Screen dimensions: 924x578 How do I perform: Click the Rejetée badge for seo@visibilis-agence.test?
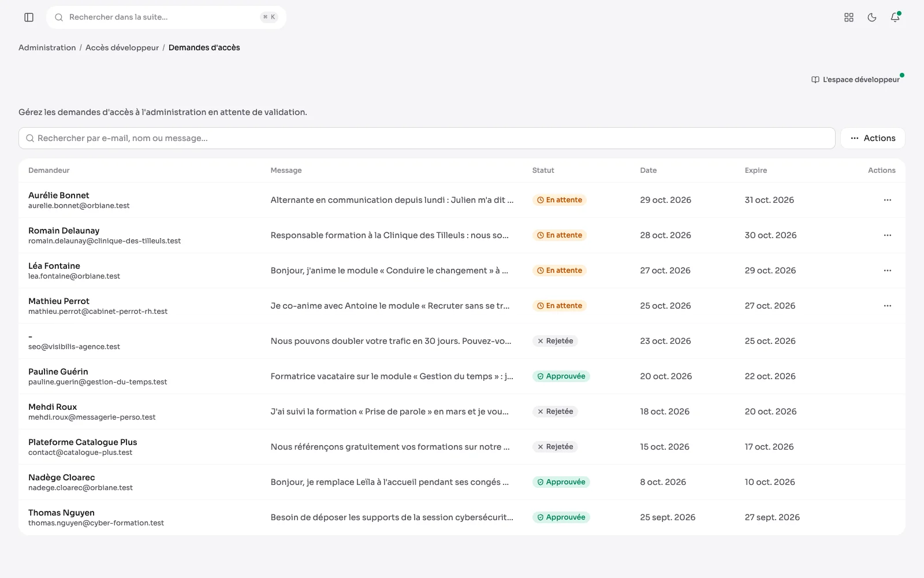pyautogui.click(x=555, y=341)
